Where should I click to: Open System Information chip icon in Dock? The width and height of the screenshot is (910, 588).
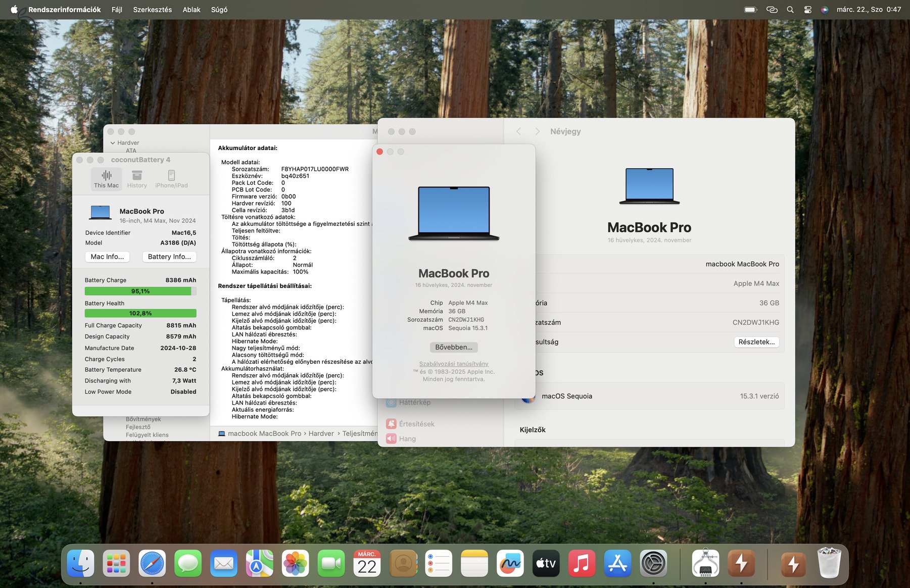click(705, 563)
